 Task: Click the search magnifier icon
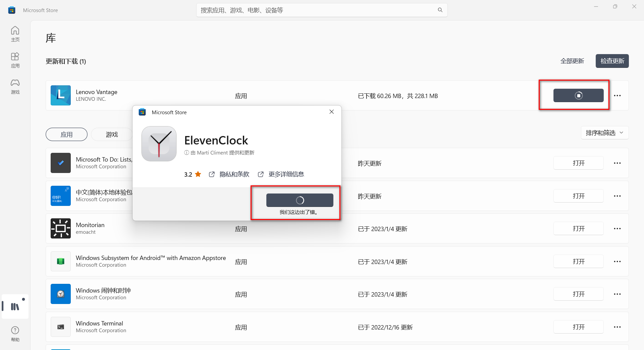pyautogui.click(x=440, y=10)
